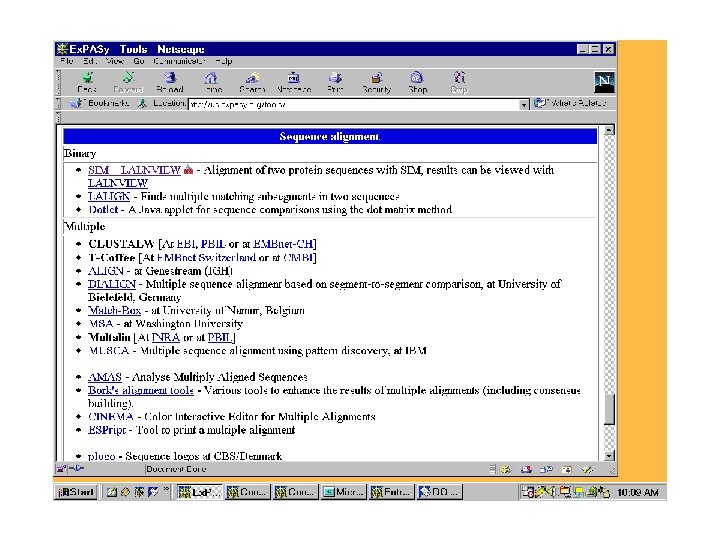This screenshot has height=540, width=720.
Task: Open the File menu
Action: click(67, 61)
